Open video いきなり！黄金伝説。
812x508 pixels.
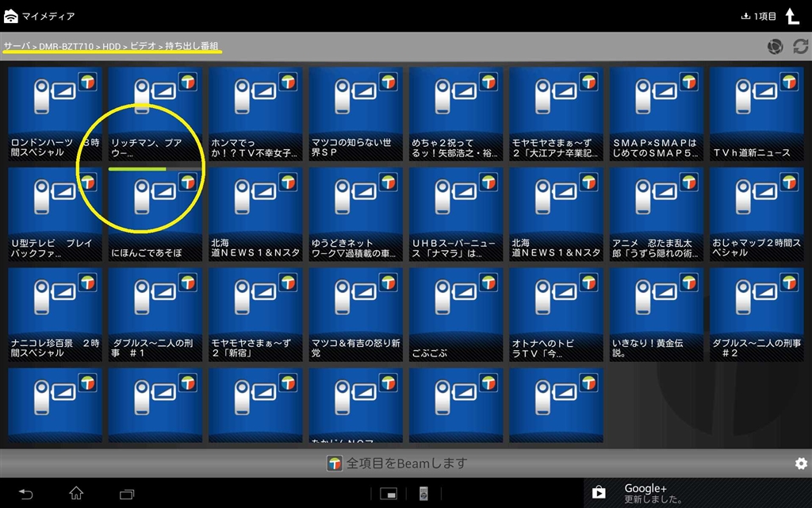click(656, 314)
